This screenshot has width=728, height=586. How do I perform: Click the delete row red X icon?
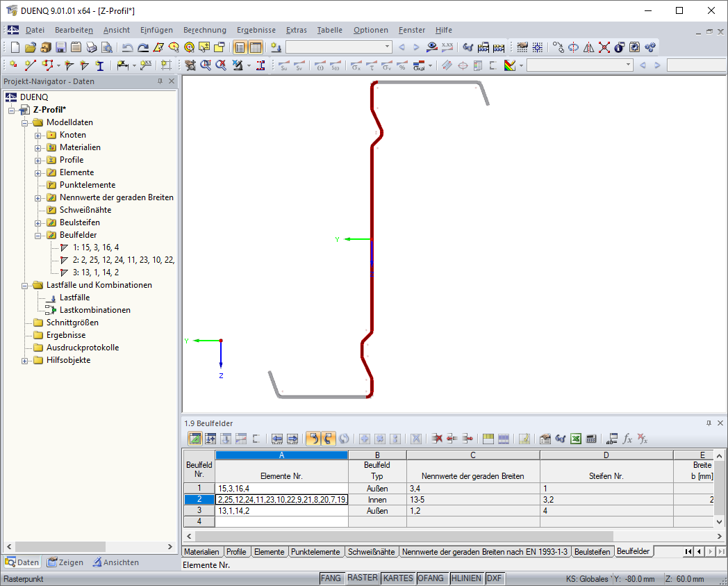[x=436, y=439]
